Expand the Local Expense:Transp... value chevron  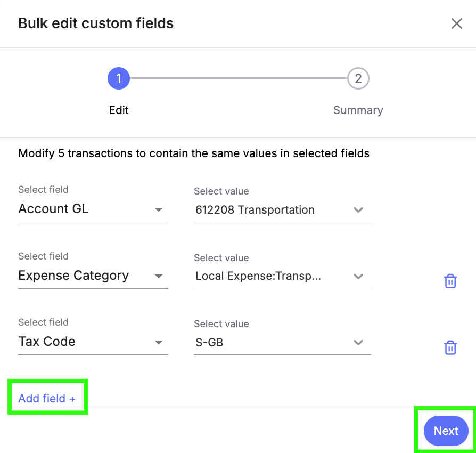(x=358, y=276)
